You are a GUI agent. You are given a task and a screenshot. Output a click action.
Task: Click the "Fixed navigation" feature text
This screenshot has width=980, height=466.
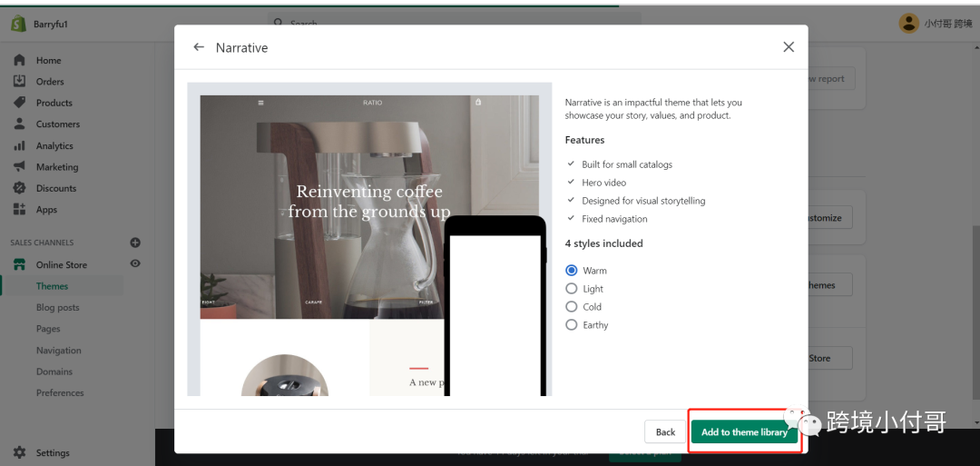pyautogui.click(x=614, y=219)
